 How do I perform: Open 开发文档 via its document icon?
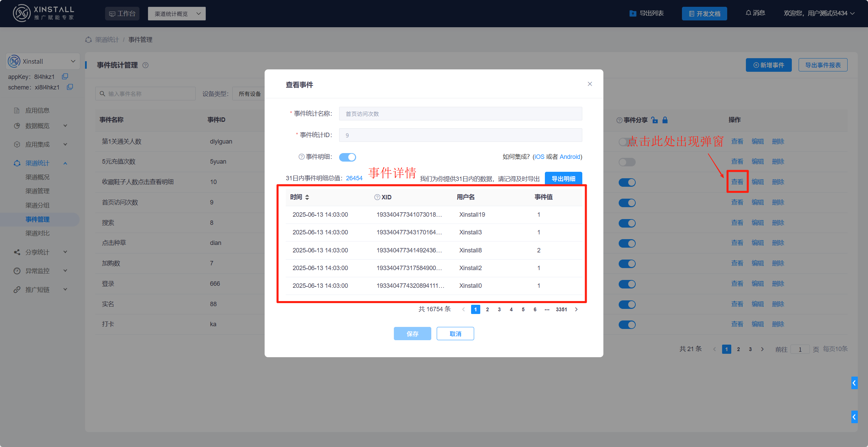coord(691,14)
